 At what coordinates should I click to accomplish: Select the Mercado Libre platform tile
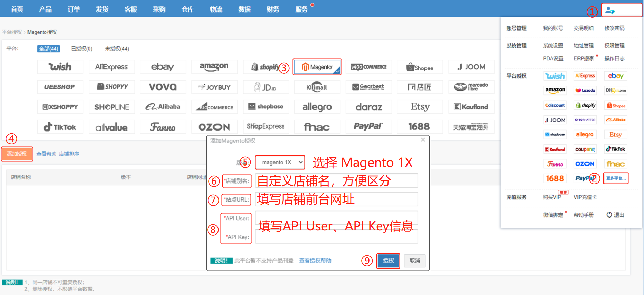coord(471,87)
